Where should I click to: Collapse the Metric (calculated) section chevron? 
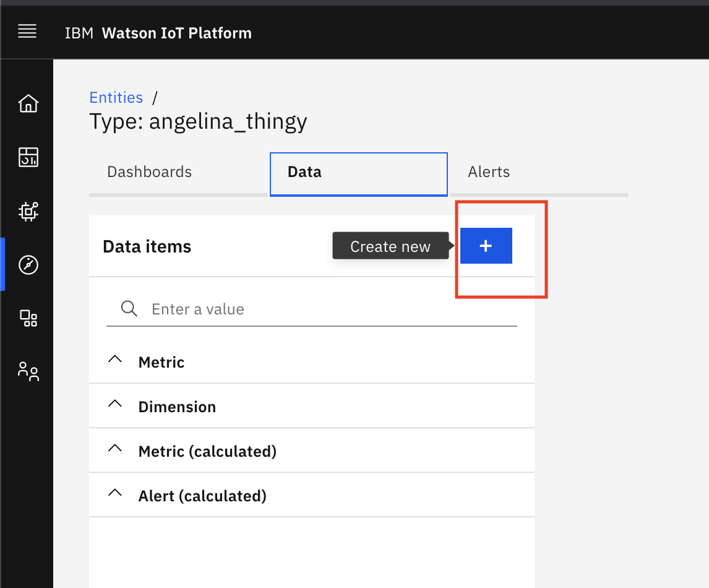click(115, 448)
